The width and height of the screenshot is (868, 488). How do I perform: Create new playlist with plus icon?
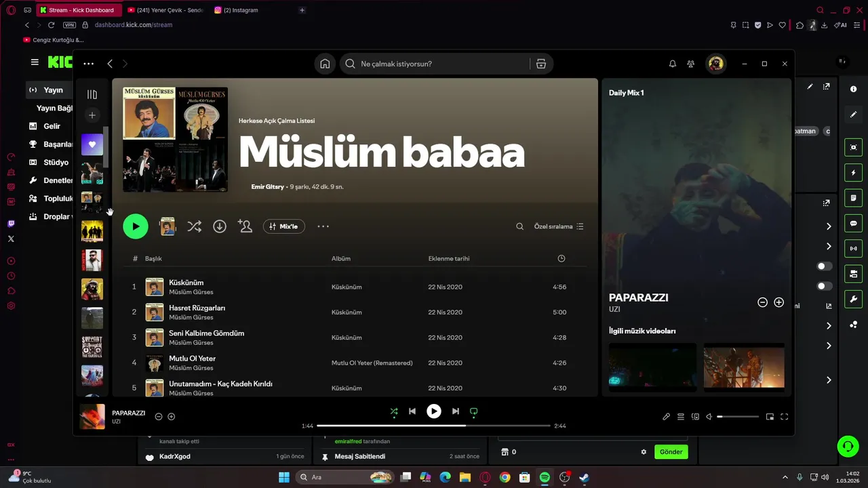(92, 115)
